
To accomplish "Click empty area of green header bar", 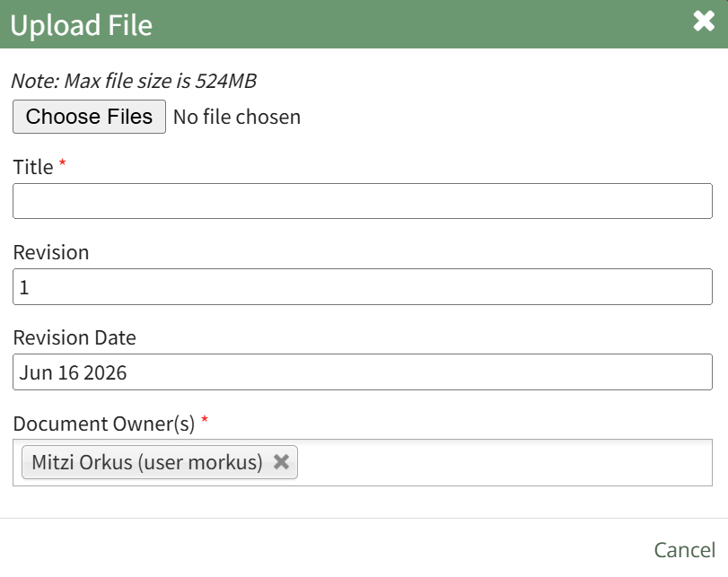I will (x=417, y=24).
